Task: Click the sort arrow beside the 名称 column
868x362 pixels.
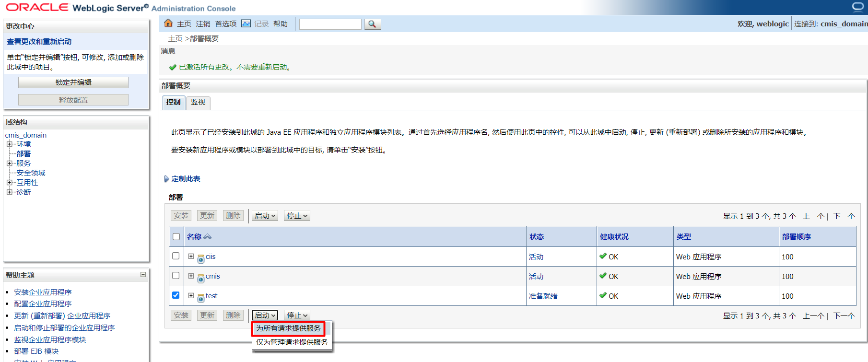Action: tap(208, 237)
